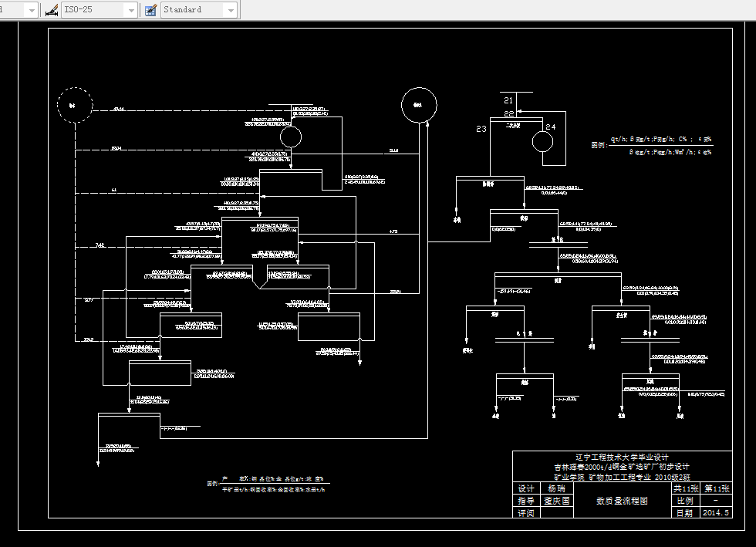Click the "日期" date label cell

click(x=685, y=513)
